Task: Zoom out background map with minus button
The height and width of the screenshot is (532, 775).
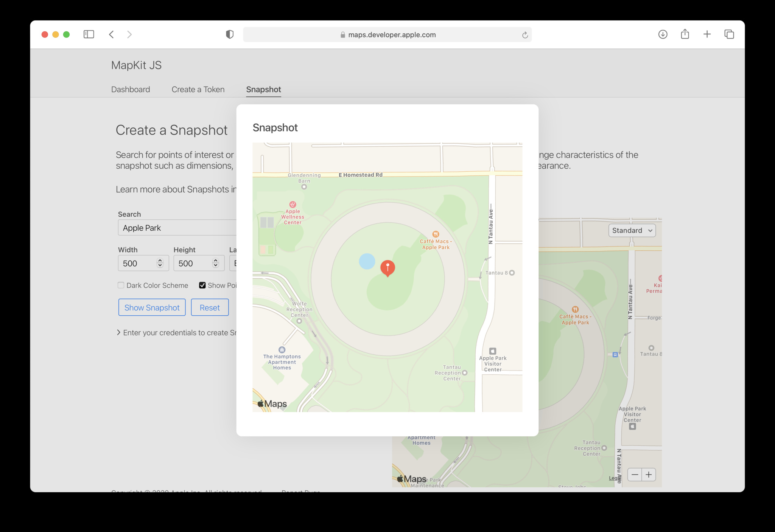Action: 635,475
